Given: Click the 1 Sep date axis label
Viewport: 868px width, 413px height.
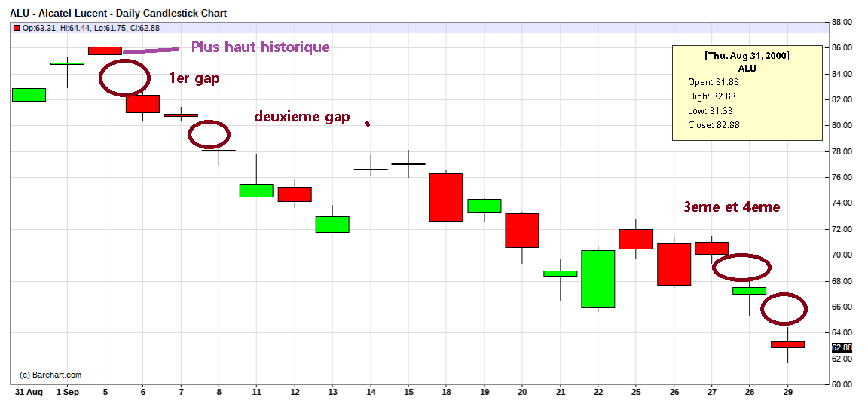Looking at the screenshot, I should tap(67, 393).
